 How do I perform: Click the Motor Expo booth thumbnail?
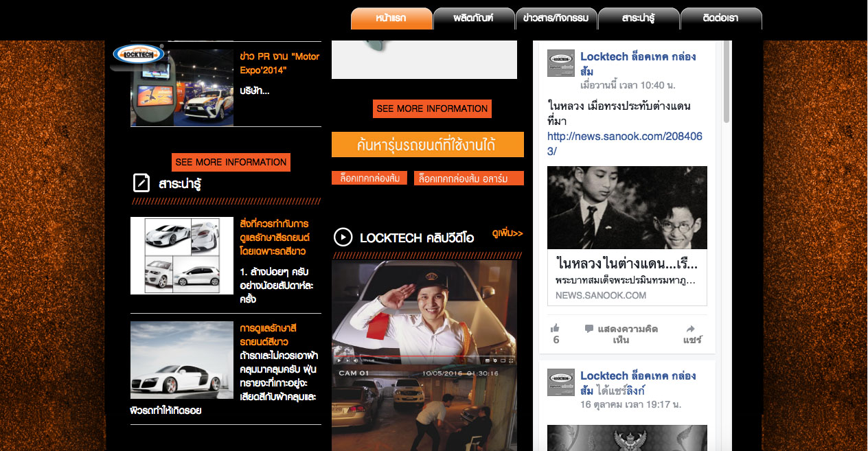pyautogui.click(x=182, y=87)
